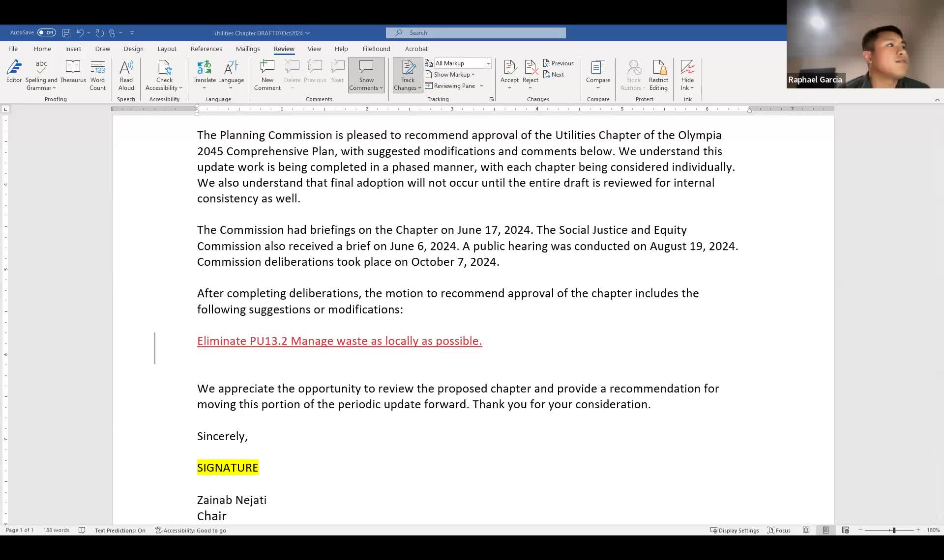Start Read Aloud speech
This screenshot has height=560, width=944.
pyautogui.click(x=126, y=71)
